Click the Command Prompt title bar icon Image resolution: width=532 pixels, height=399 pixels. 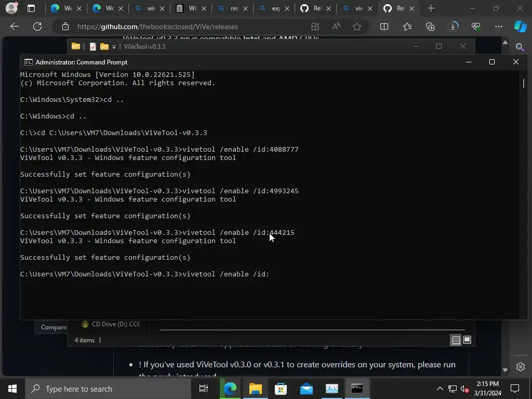[29, 62]
